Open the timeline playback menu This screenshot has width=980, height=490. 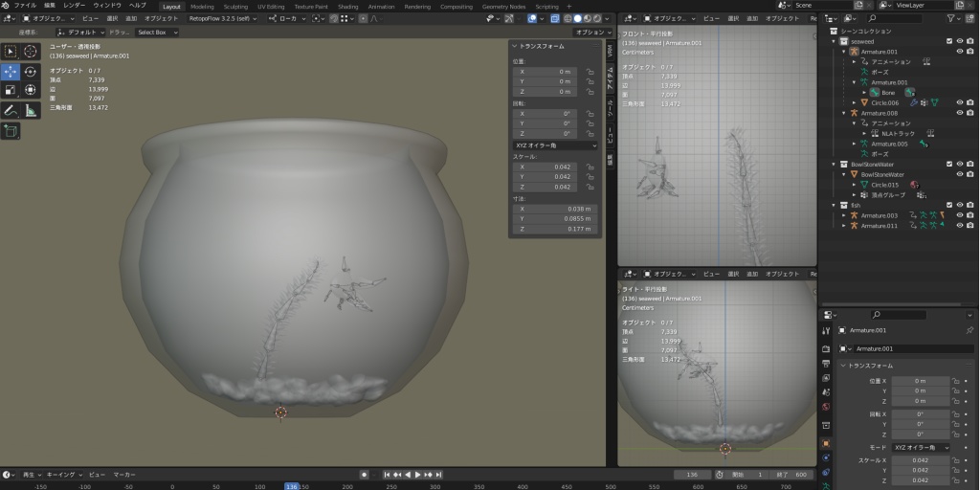click(32, 475)
